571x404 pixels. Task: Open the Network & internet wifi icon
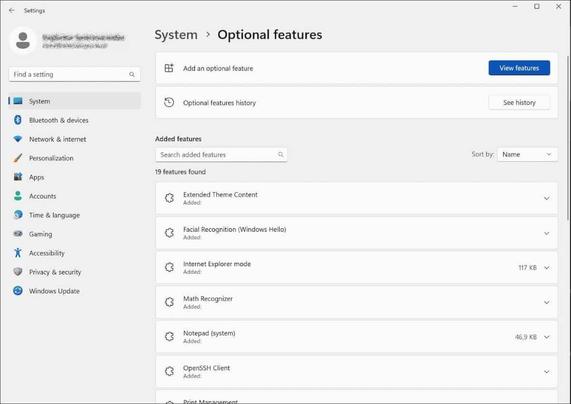(18, 139)
